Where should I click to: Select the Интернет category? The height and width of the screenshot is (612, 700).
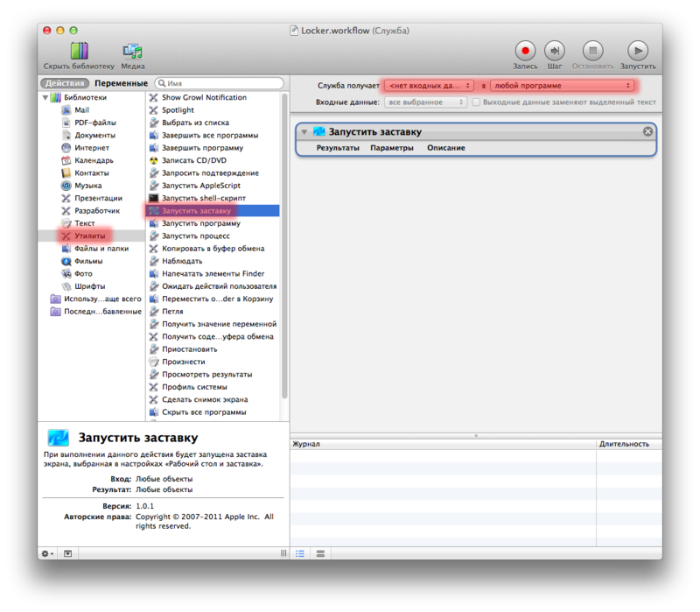pyautogui.click(x=92, y=147)
